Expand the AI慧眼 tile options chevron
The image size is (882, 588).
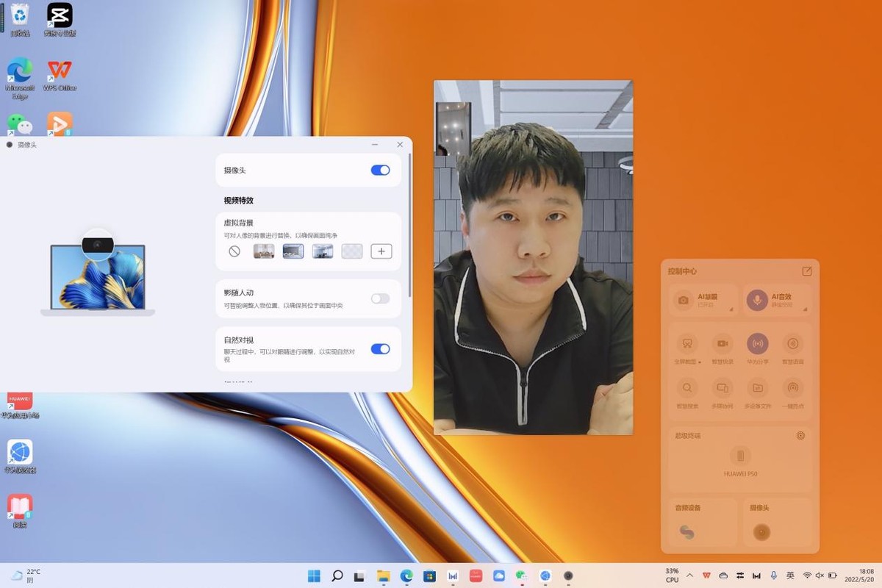click(731, 309)
